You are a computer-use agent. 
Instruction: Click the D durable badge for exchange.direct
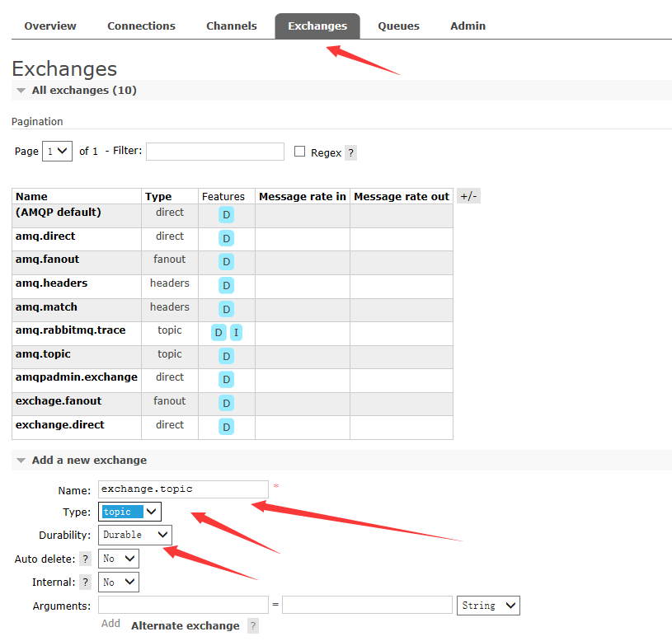coord(226,427)
